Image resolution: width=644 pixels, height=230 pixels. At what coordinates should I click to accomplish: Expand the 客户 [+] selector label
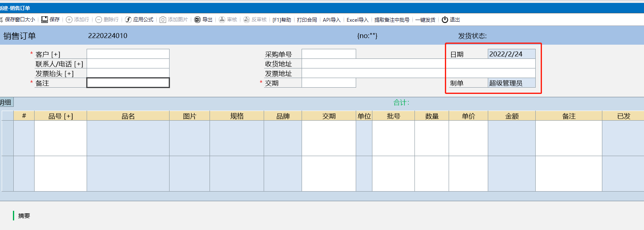coord(48,54)
